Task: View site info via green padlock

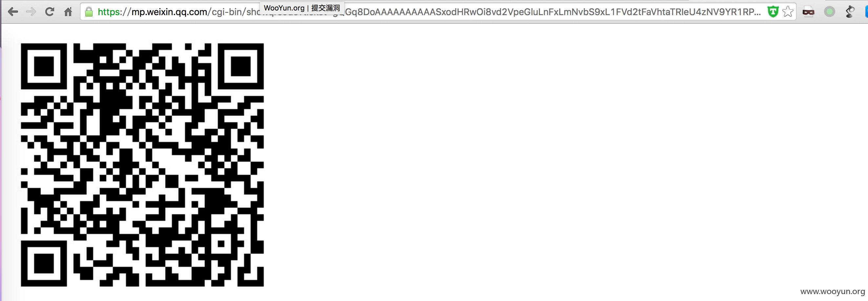Action: (89, 12)
